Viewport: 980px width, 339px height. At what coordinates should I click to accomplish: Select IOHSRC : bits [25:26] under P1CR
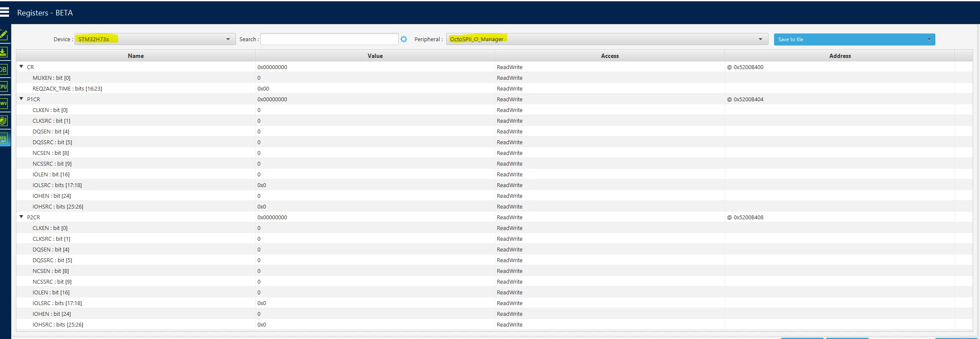[x=494, y=206]
